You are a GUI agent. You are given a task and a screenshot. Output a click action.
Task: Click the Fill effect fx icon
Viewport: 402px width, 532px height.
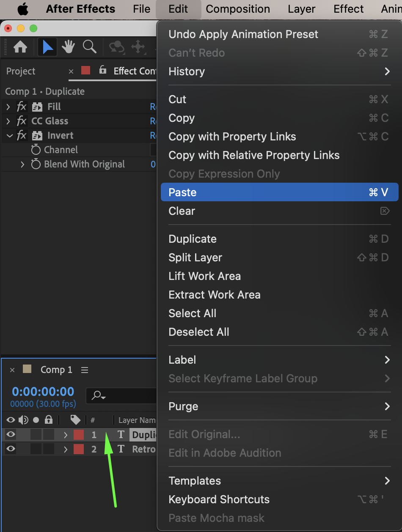(x=22, y=107)
